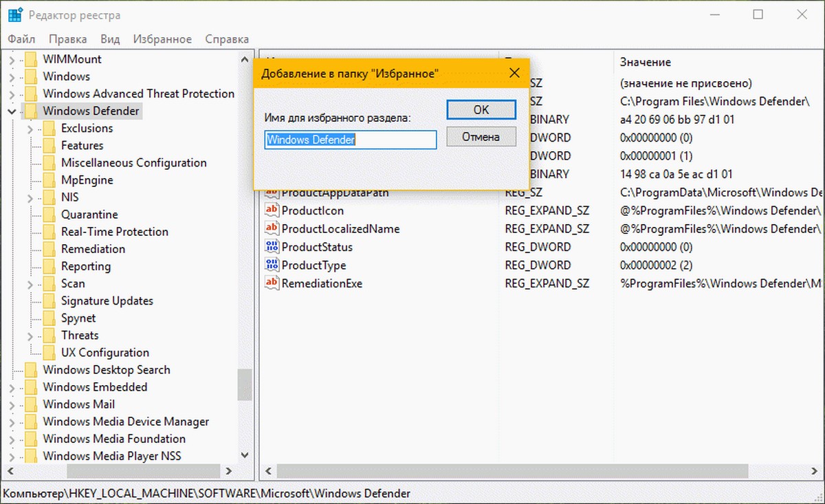Click the Signature Updates folder icon
825x504 pixels.
click(48, 300)
